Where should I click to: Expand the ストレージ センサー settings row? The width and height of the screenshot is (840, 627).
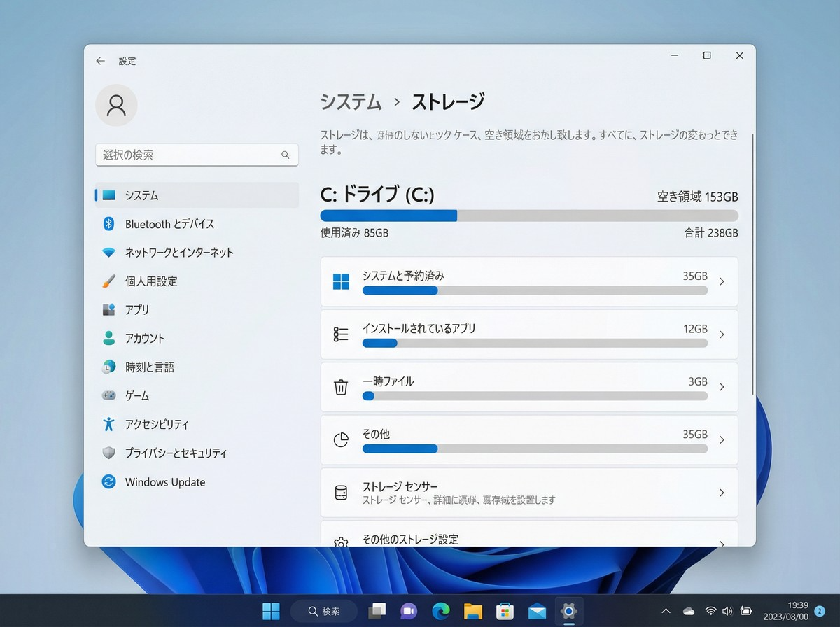pos(722,492)
